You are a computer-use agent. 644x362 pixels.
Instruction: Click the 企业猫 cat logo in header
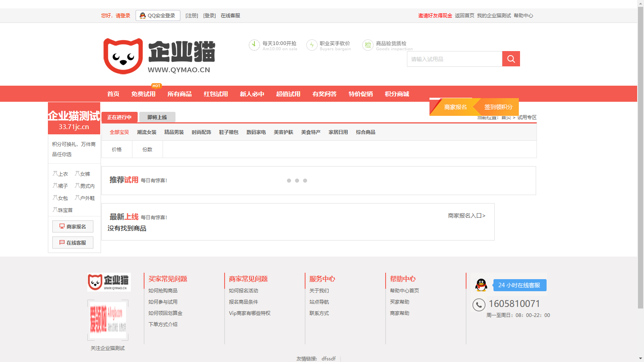(x=123, y=56)
